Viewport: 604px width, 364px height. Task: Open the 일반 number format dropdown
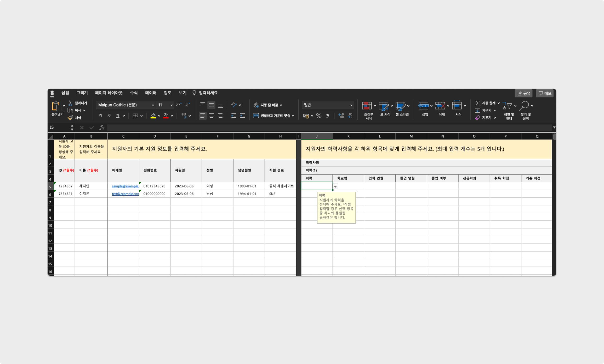click(351, 105)
